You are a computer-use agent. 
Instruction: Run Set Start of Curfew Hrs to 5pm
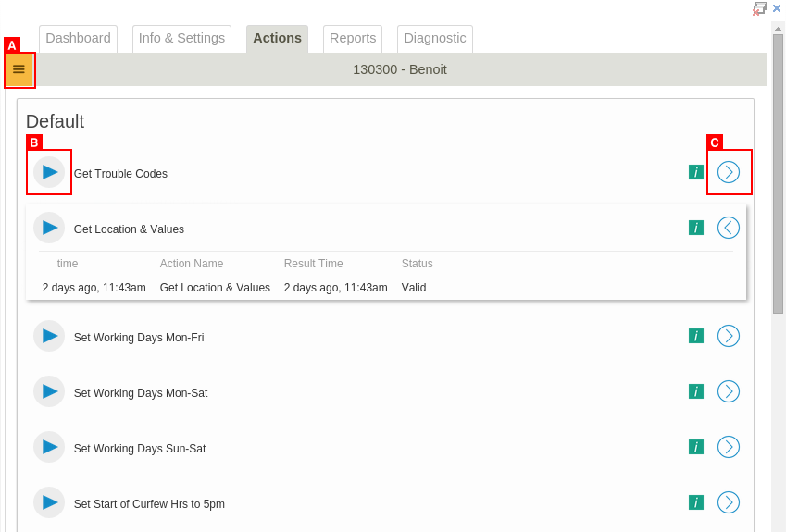49,502
